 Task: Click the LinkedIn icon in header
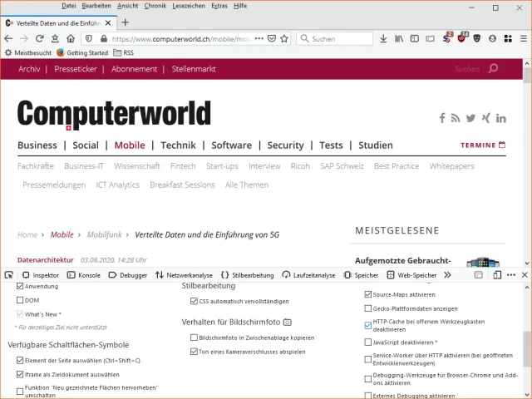[x=501, y=118]
